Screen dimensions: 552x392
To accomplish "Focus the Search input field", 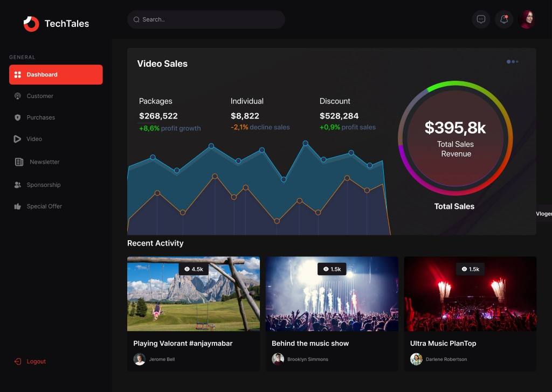I will pyautogui.click(x=206, y=19).
